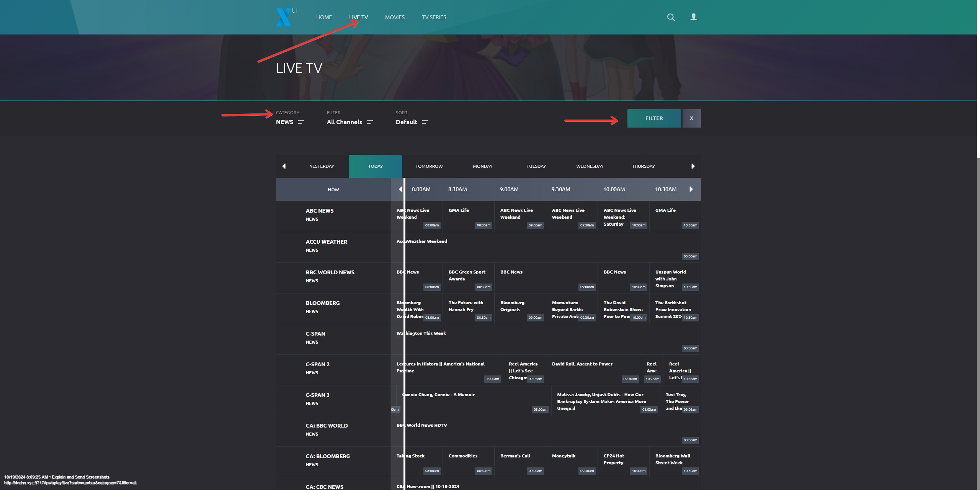The image size is (980, 490).
Task: Switch to the TOMORROW tab
Action: pyautogui.click(x=429, y=166)
